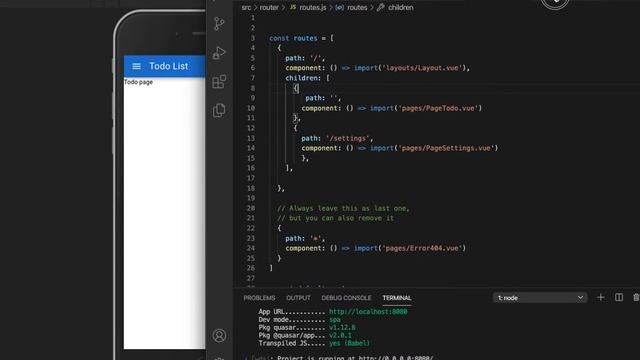The height and width of the screenshot is (360, 640).
Task: Click 'Pkg quasar' version v1.12.8 in terminal
Action: point(342,327)
